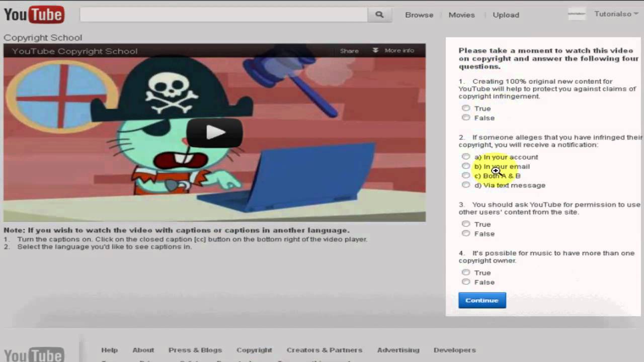This screenshot has height=362, width=644.
Task: Open Browse in top navigation
Action: 419,15
